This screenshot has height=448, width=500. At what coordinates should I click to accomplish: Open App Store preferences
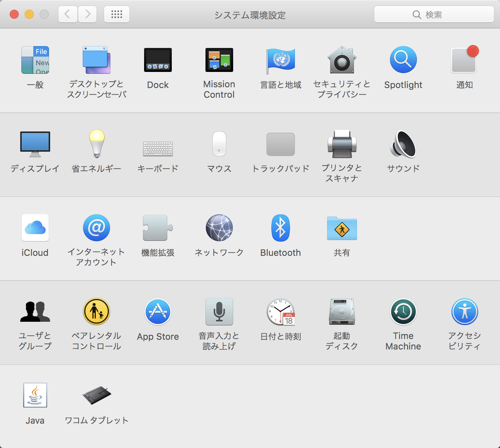pyautogui.click(x=158, y=312)
